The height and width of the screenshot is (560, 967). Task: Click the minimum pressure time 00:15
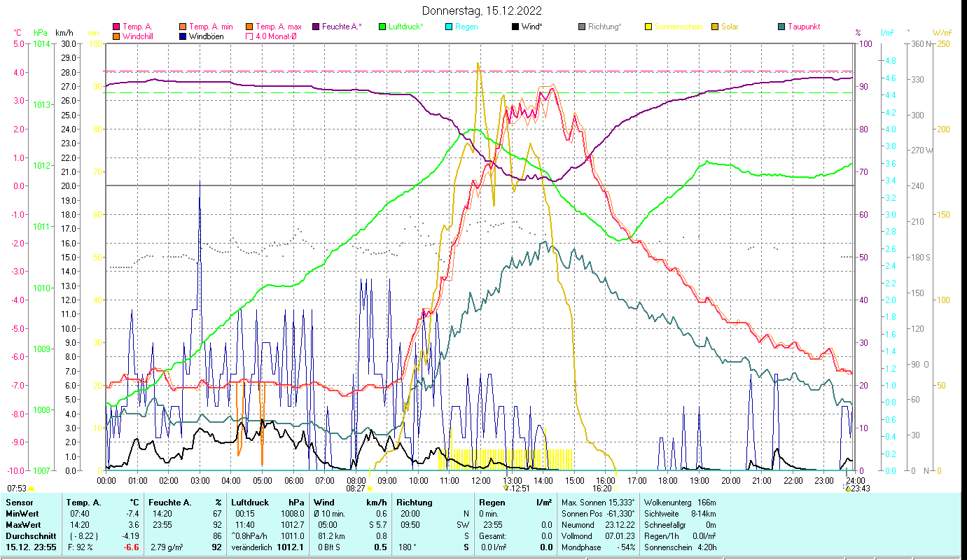click(246, 514)
